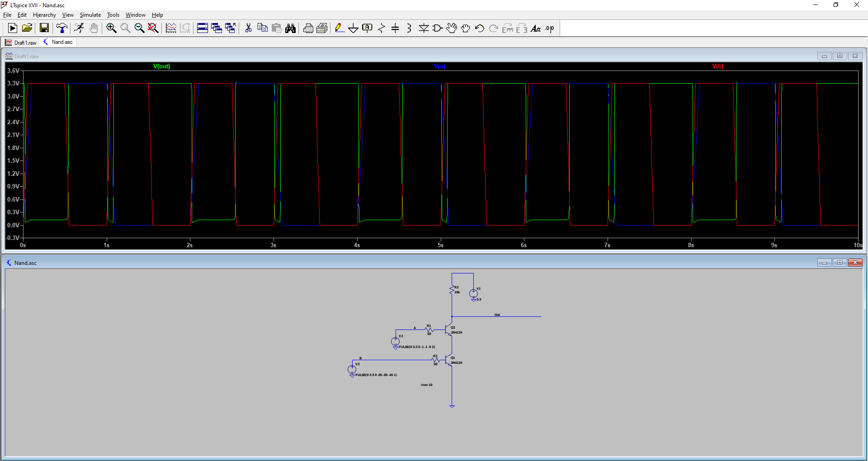Toggle Autorange waveform icon
This screenshot has width=868, height=461.
coord(171,28)
